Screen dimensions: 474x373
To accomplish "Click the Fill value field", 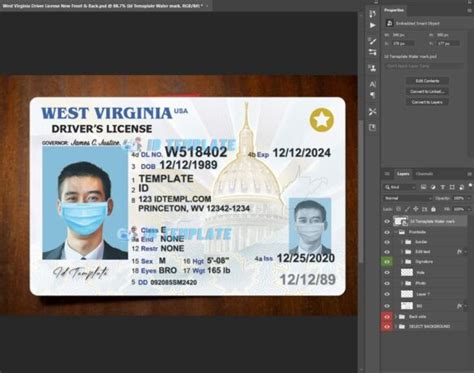I will (x=459, y=209).
